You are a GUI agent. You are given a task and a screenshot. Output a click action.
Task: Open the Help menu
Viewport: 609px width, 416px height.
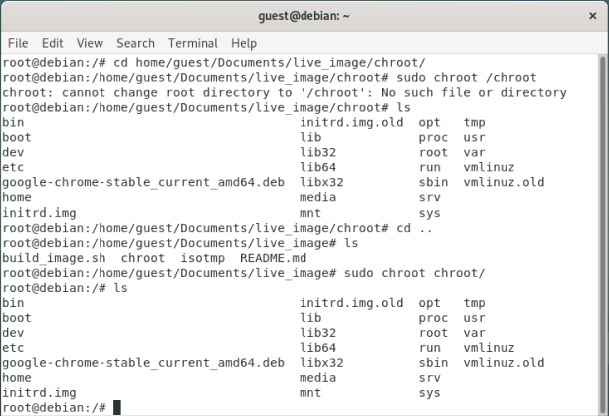(244, 44)
